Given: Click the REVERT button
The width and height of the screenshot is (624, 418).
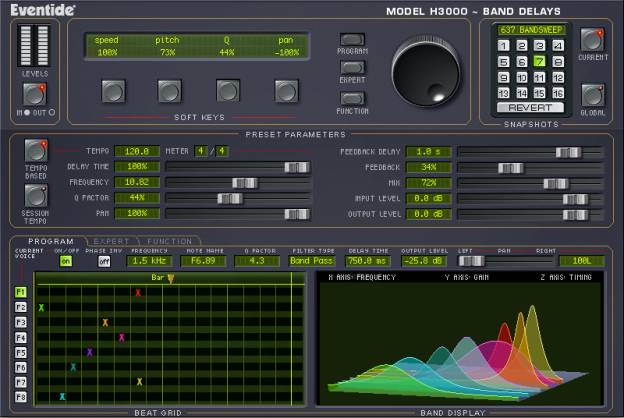Looking at the screenshot, I should pos(530,108).
